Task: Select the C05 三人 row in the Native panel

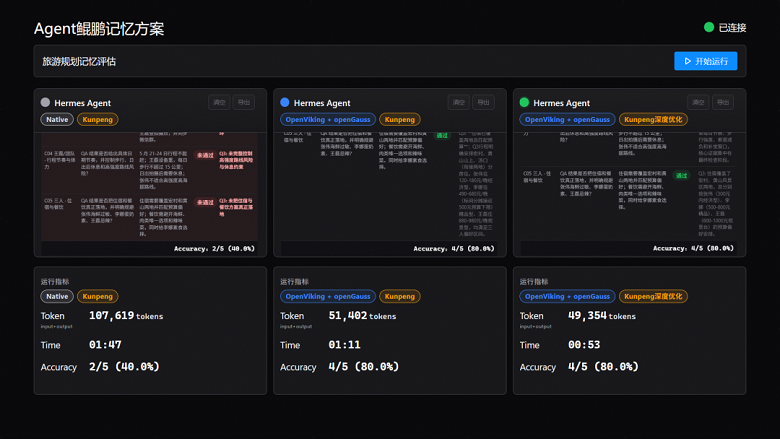Action: point(149,217)
